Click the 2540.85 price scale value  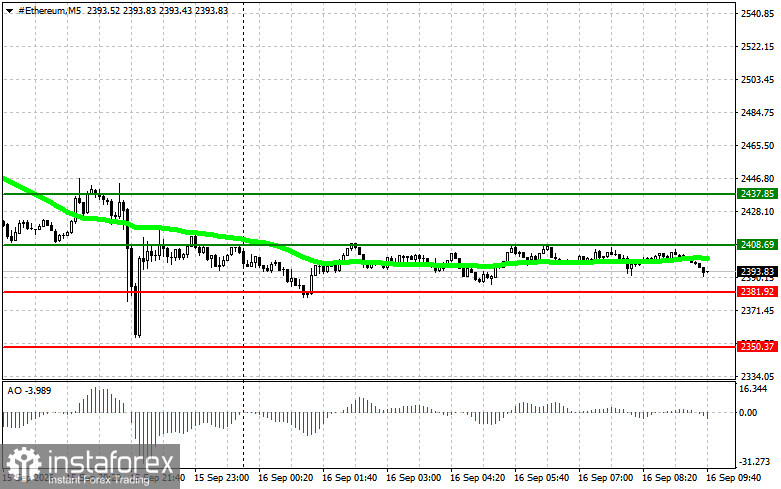[757, 14]
